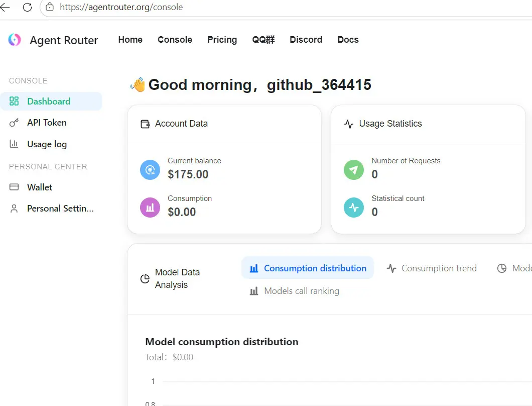
Task: Switch to the Models call ranking tab
Action: pos(294,291)
